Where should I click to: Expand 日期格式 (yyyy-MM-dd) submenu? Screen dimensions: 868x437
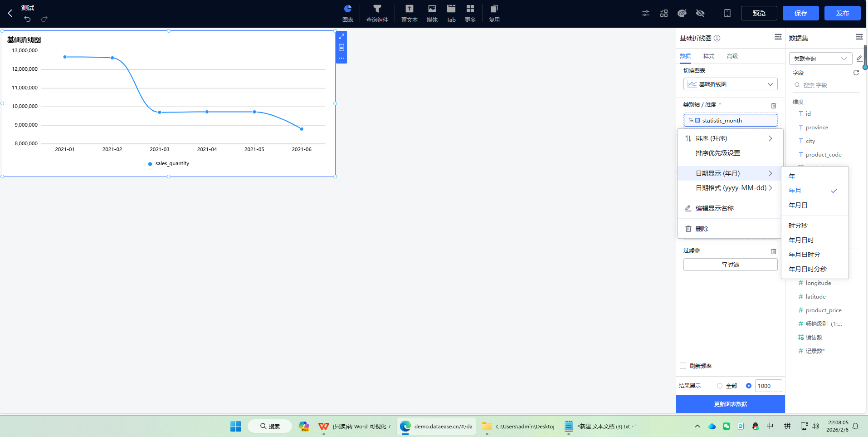[730, 188]
